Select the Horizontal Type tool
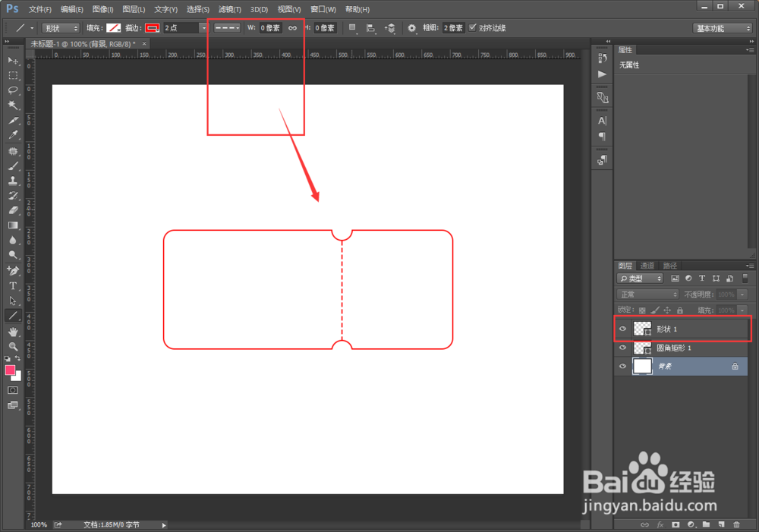 click(x=13, y=285)
